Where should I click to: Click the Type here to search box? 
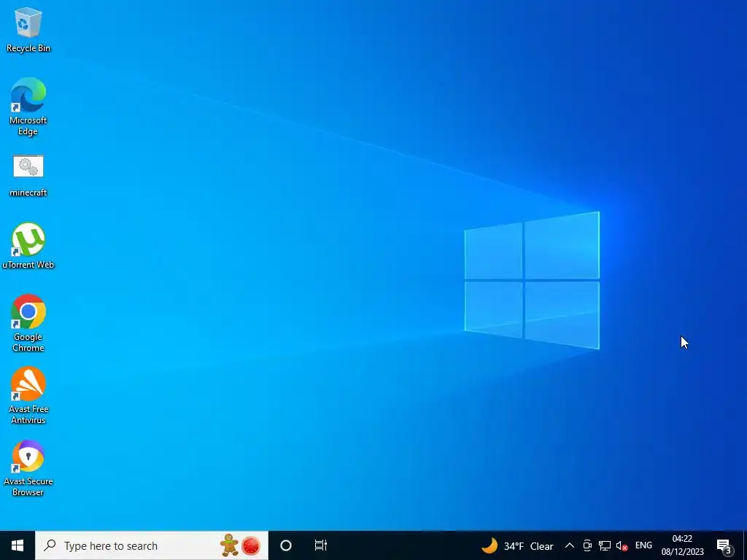152,545
